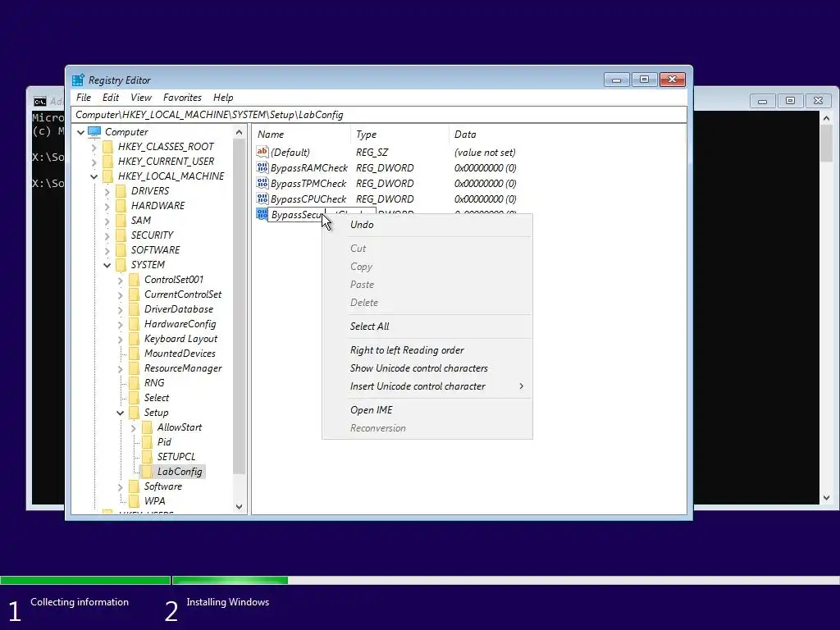The image size is (840, 630).
Task: Expand the AllowStart node
Action: (x=134, y=427)
